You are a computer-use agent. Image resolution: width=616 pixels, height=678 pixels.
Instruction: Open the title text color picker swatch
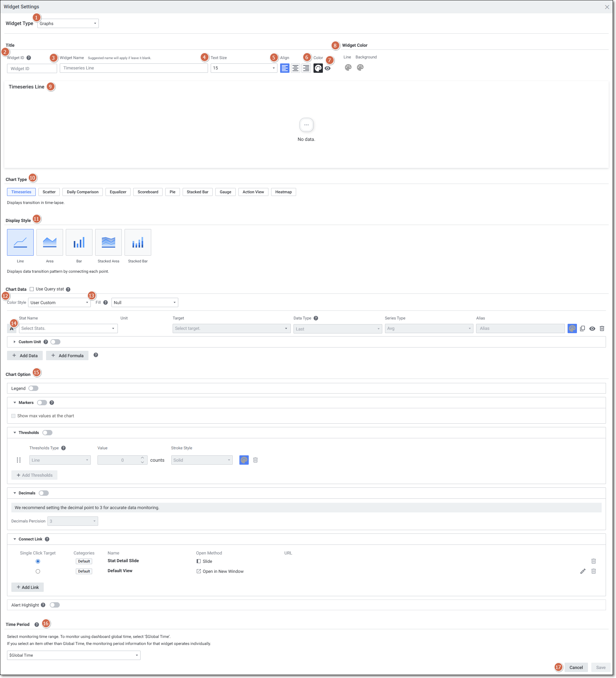(318, 68)
